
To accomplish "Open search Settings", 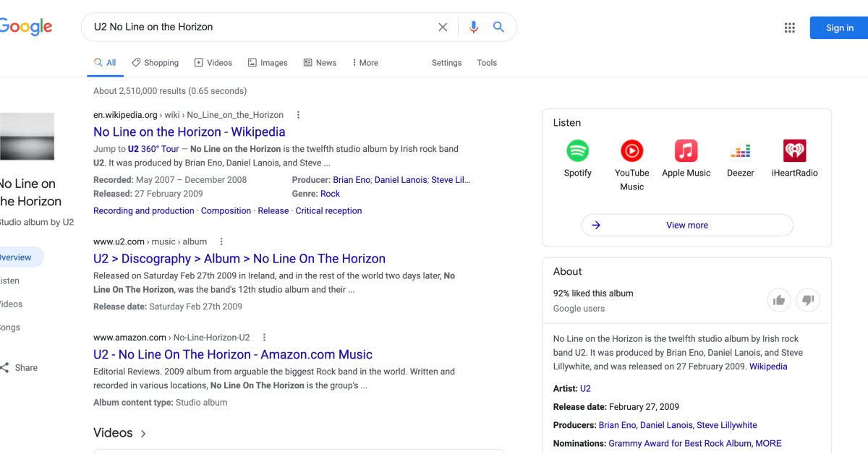I will pos(446,63).
